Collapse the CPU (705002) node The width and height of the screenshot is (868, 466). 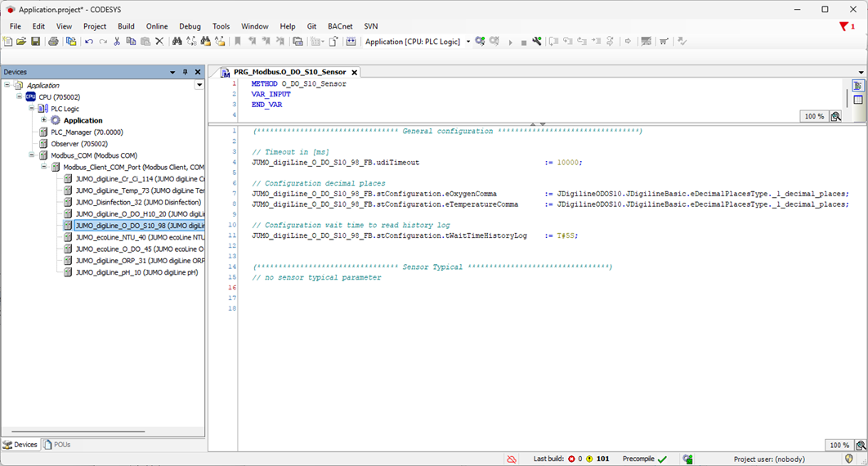coord(20,96)
